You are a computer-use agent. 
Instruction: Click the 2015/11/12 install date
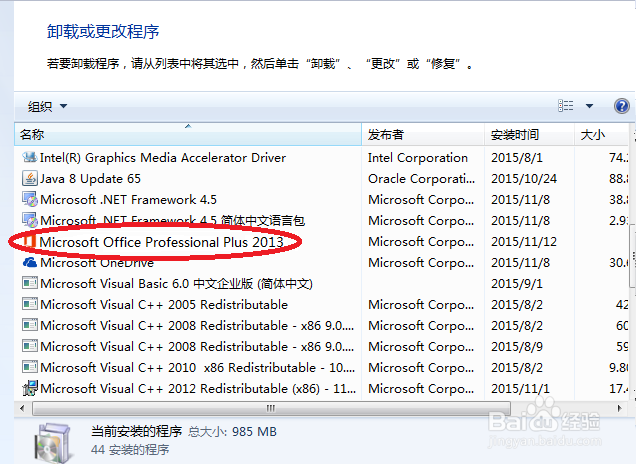tap(524, 242)
